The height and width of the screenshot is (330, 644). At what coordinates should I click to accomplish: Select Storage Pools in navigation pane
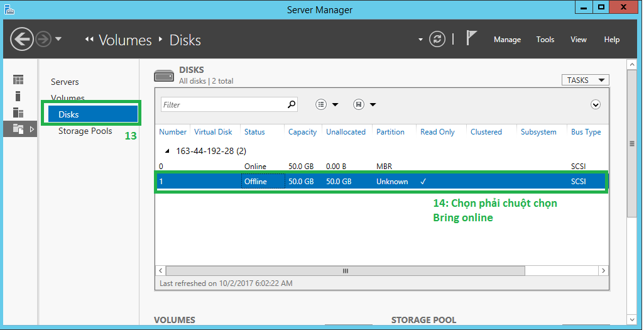[x=85, y=131]
